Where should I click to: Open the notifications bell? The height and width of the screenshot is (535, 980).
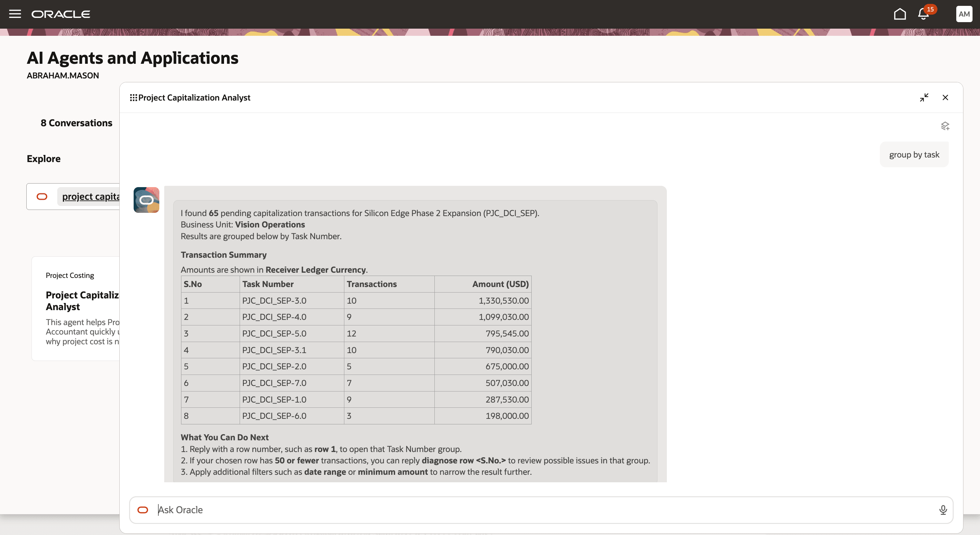coord(923,14)
